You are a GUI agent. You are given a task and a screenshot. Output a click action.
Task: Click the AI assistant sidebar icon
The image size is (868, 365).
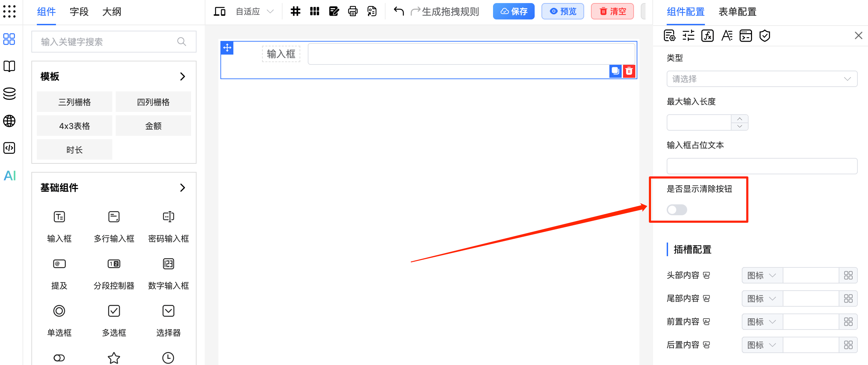click(10, 176)
